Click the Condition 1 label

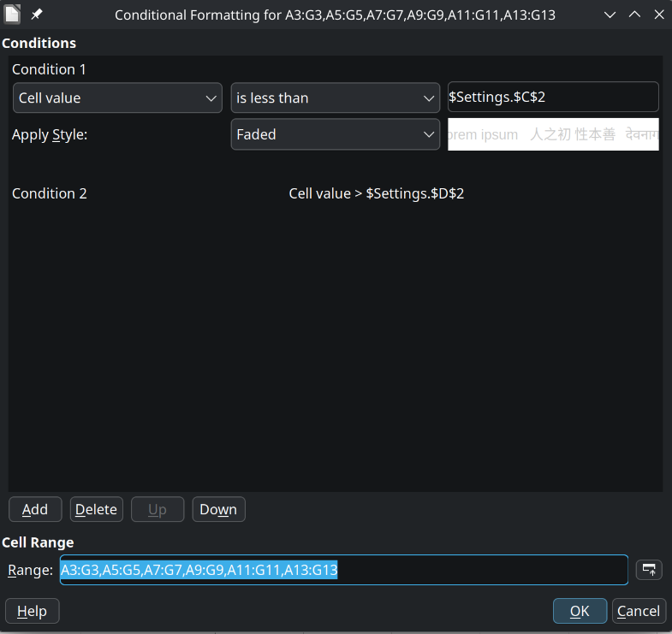(x=49, y=69)
